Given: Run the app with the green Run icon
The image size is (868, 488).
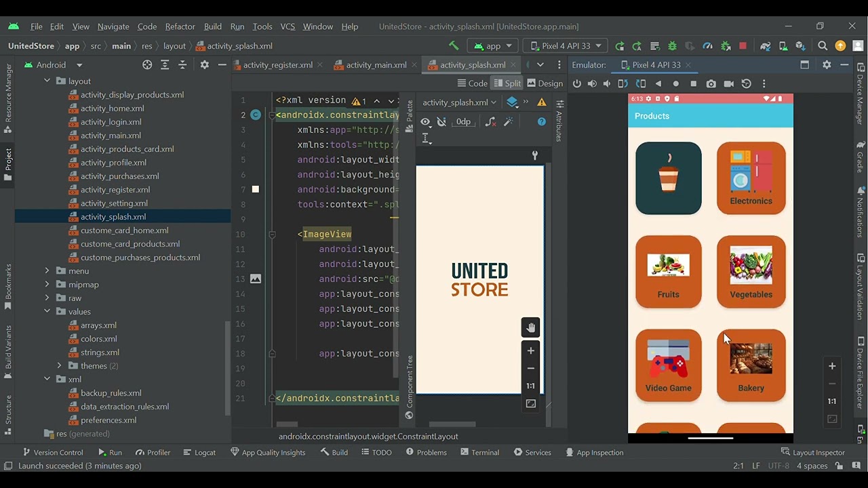Looking at the screenshot, I should coord(619,46).
